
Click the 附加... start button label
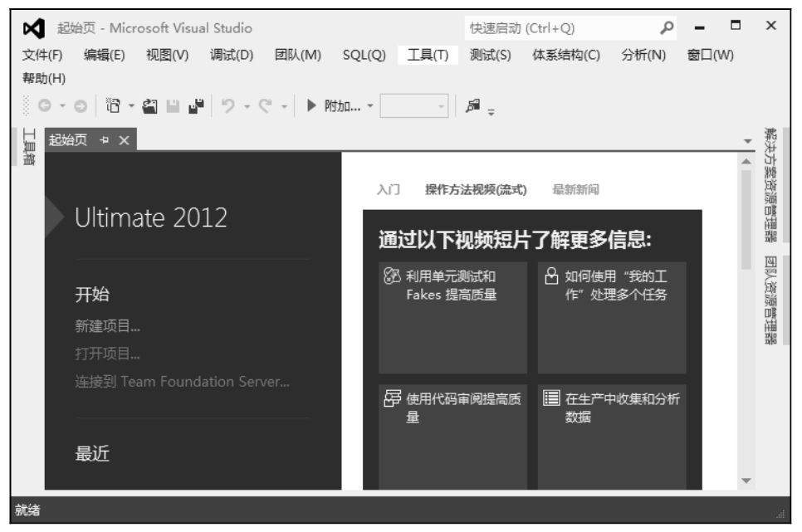click(342, 106)
